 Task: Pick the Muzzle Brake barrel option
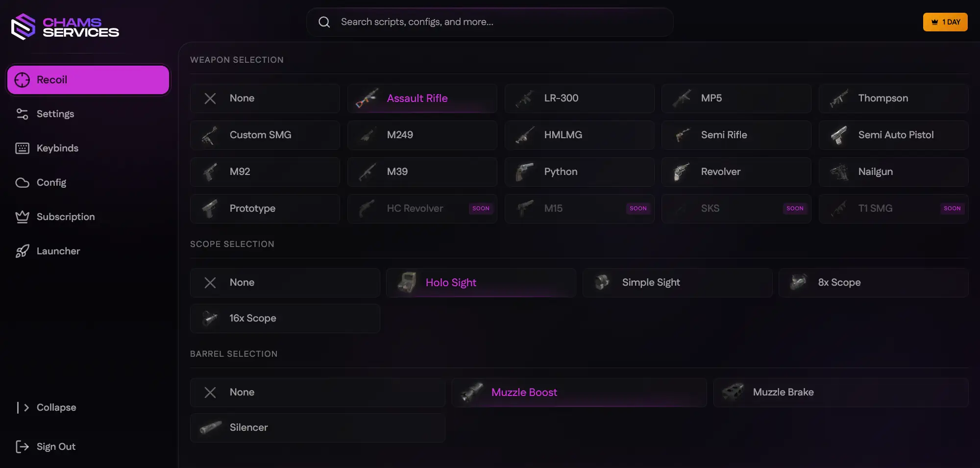tap(840, 393)
